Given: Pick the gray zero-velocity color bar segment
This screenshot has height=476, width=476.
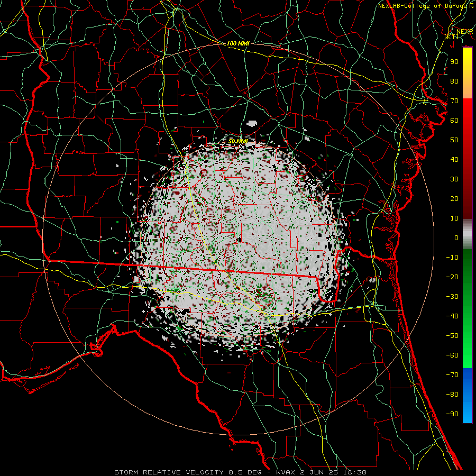Looking at the screenshot, I should [467, 234].
